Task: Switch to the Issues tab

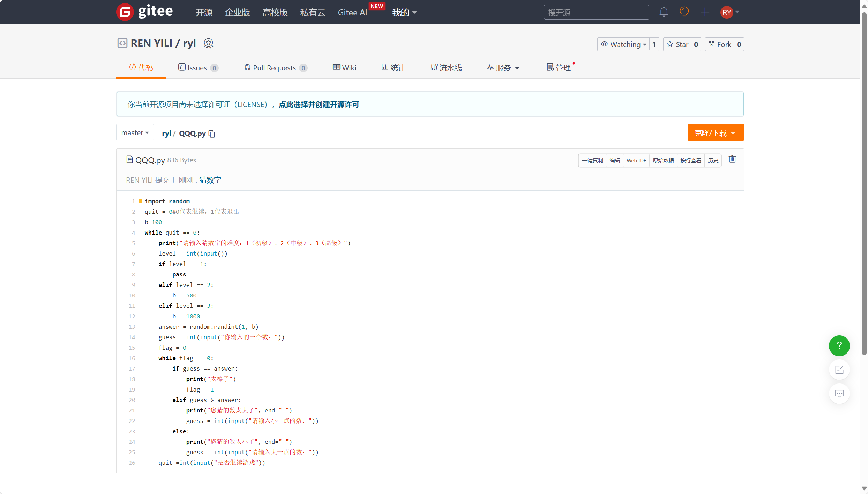Action: point(198,68)
